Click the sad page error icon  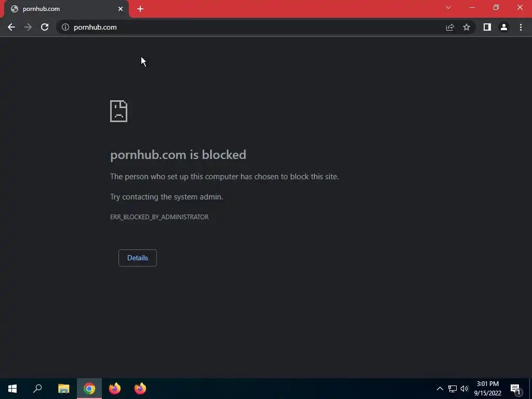[x=119, y=111]
